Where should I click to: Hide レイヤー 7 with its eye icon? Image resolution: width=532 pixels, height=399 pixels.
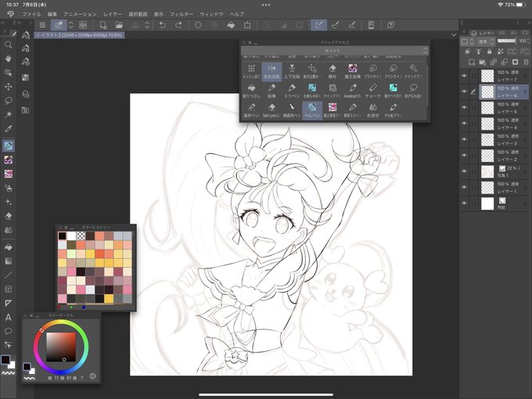pyautogui.click(x=464, y=76)
